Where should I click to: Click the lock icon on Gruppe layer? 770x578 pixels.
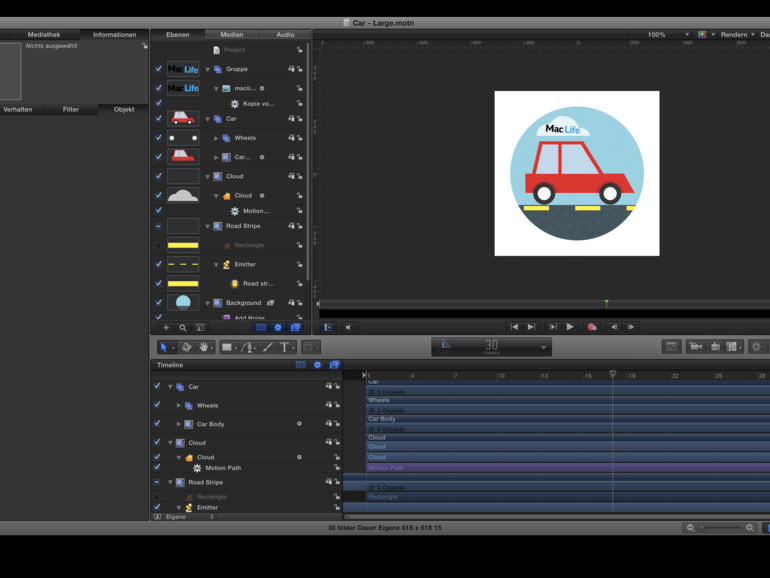pos(300,69)
